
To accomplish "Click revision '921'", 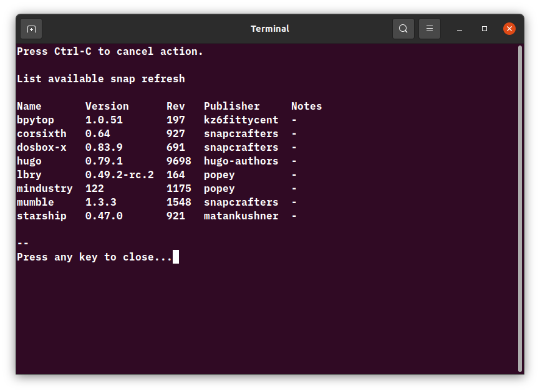I will 176,216.
